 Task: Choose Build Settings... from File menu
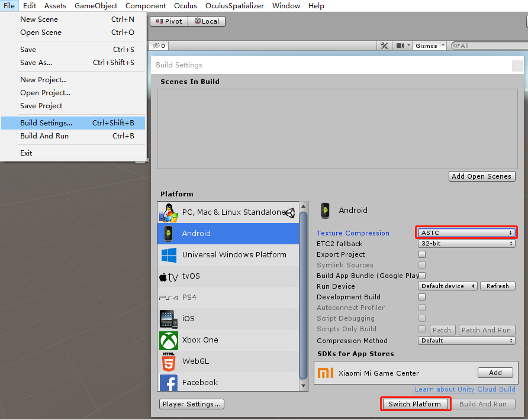(x=73, y=123)
